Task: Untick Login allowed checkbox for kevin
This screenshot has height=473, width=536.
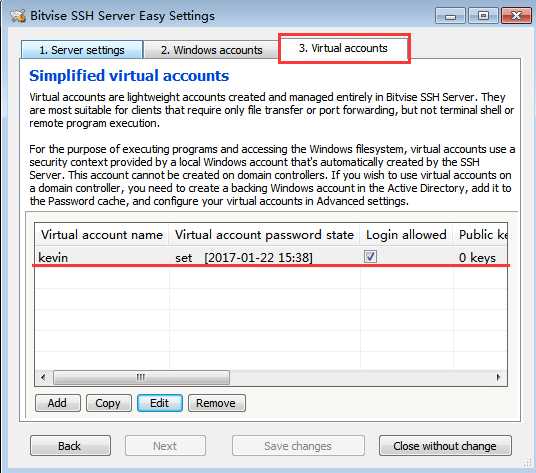Action: point(370,256)
